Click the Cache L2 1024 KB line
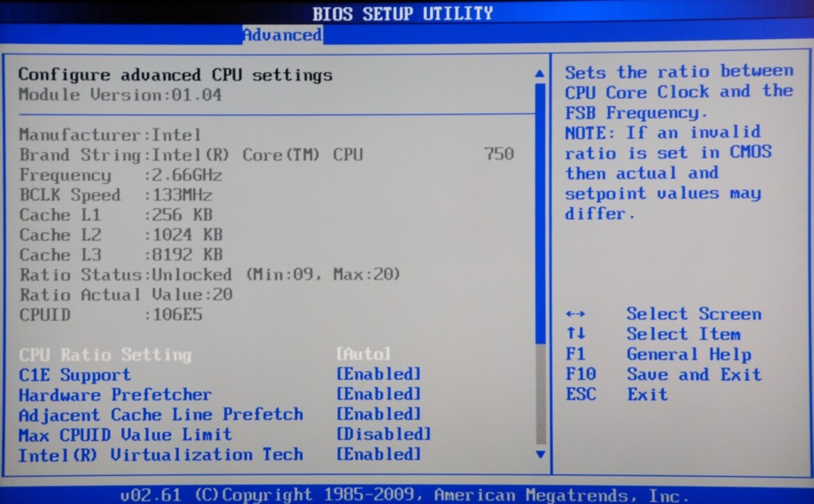This screenshot has height=504, width=814. [120, 235]
